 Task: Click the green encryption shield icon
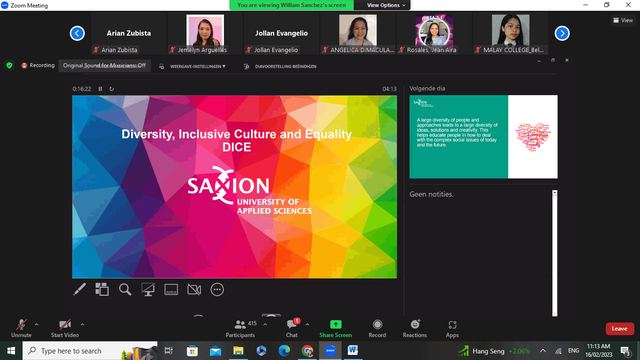tap(9, 65)
